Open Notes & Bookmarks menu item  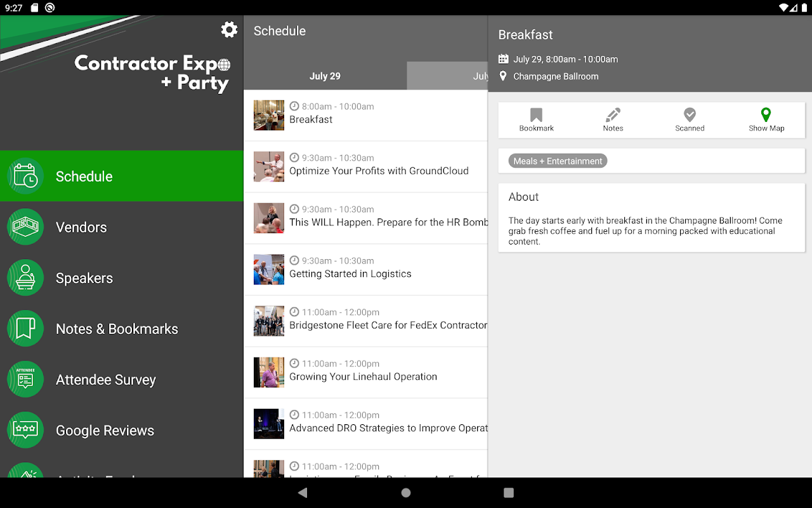pyautogui.click(x=122, y=328)
